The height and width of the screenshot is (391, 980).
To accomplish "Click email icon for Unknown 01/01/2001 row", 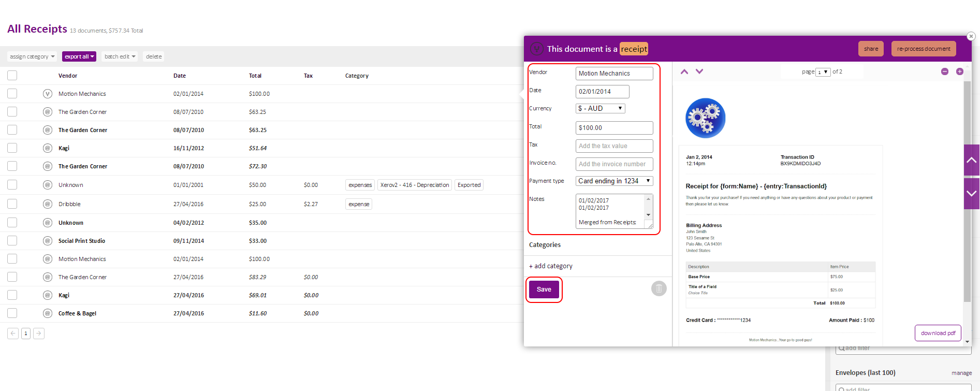I will [x=48, y=185].
